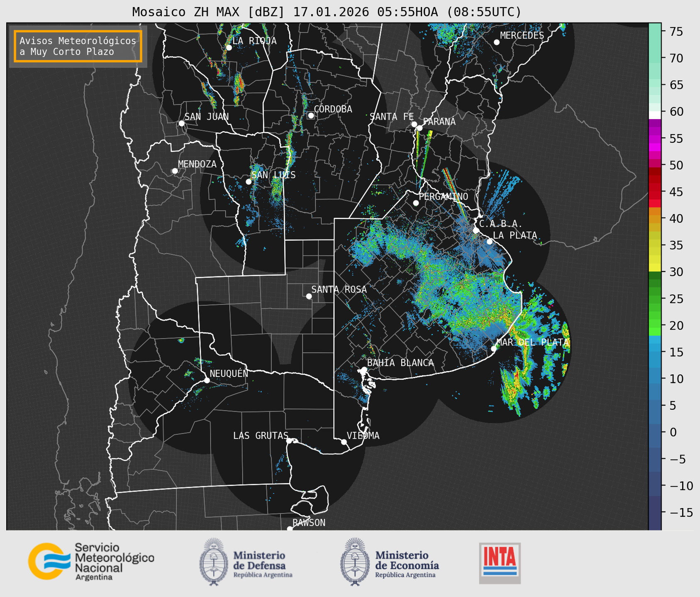Click the LAS GRUTAS label text
This screenshot has width=700, height=597.
pos(261,436)
